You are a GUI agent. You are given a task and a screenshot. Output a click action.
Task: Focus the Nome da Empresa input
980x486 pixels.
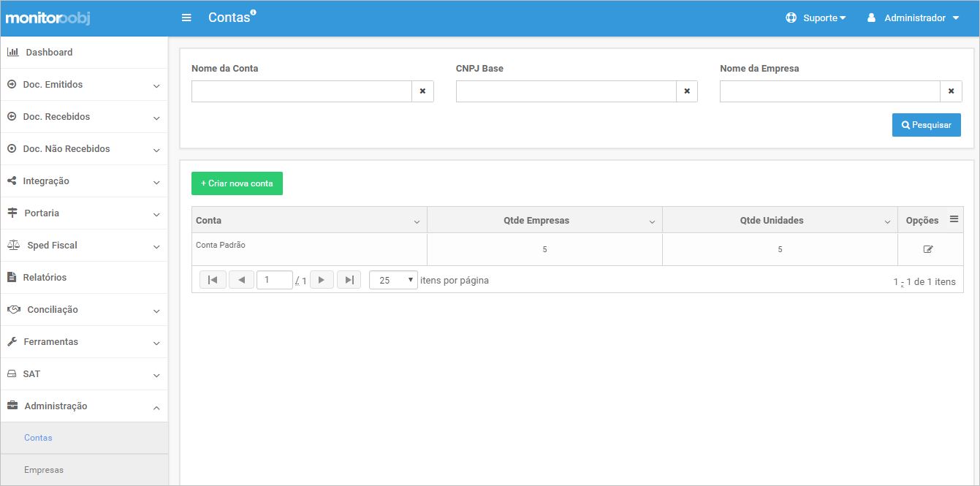pyautogui.click(x=830, y=91)
